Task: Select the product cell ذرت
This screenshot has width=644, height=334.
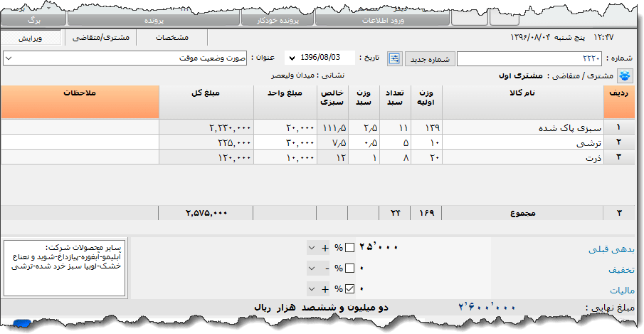Action: pyautogui.click(x=523, y=157)
